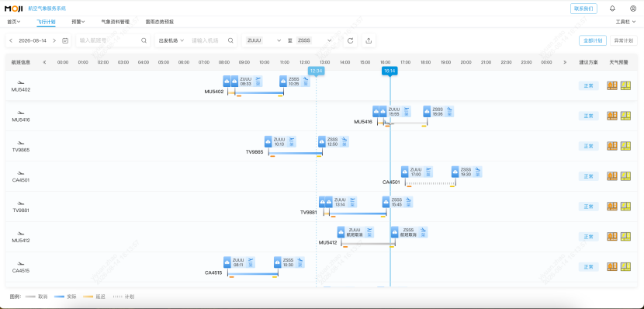The height and width of the screenshot is (309, 644).
Task: Click the CA4501 dotted planned flight bar
Action: (430, 183)
